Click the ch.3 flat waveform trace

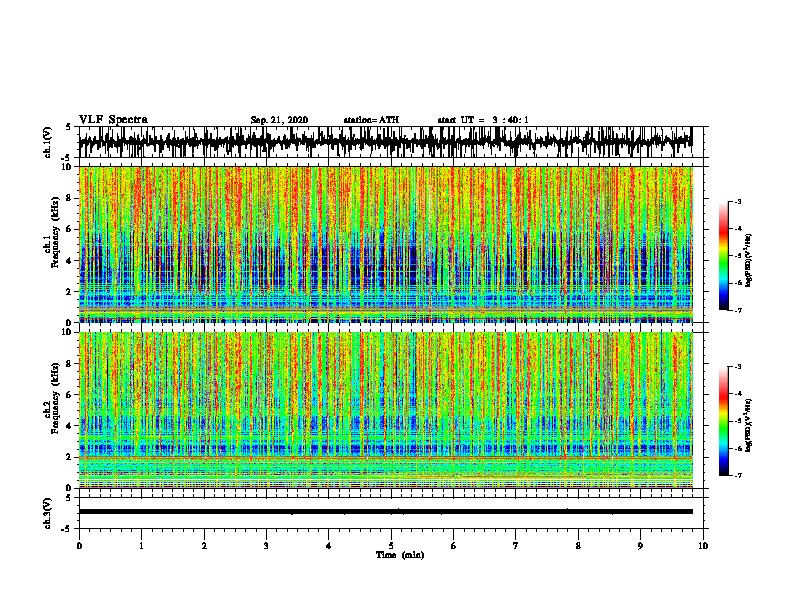(x=386, y=512)
